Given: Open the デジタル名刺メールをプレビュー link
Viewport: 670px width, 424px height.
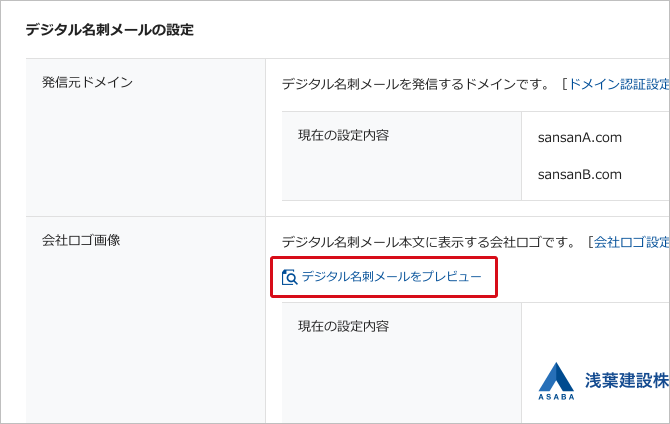Looking at the screenshot, I should point(391,277).
